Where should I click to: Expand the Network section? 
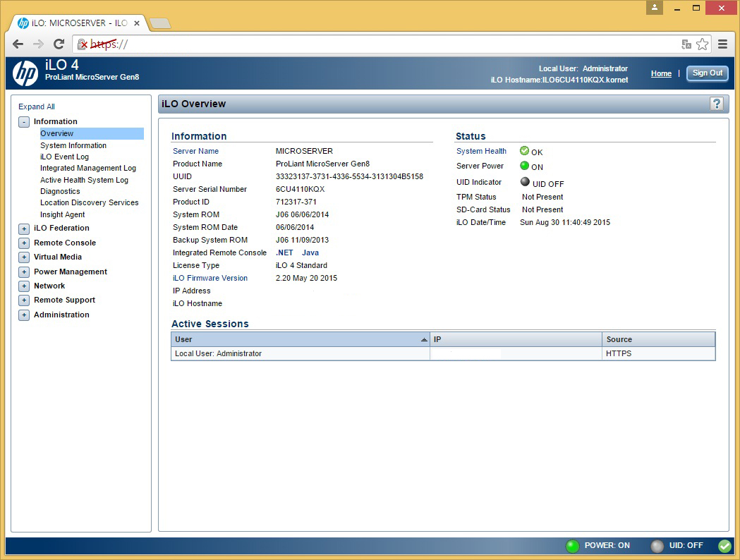pos(24,286)
